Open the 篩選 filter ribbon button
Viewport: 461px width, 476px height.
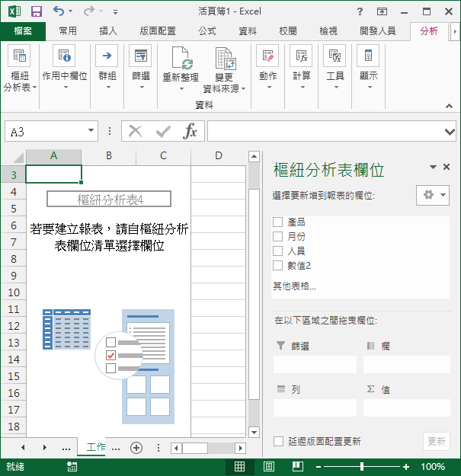(x=141, y=67)
